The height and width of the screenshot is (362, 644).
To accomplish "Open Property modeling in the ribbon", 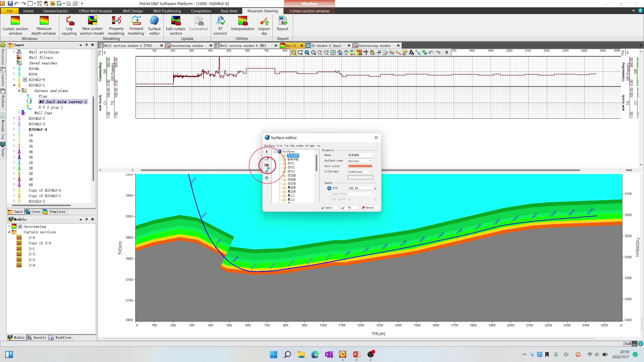I will [116, 25].
